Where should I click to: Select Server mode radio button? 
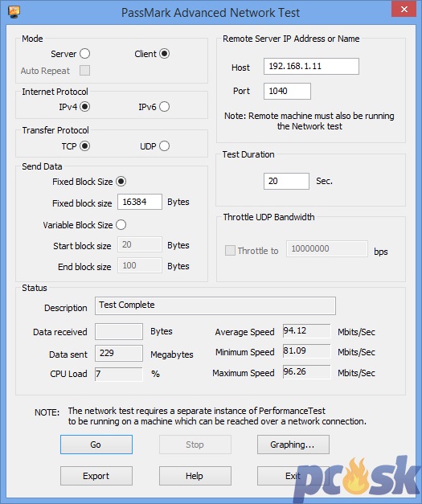click(x=85, y=54)
